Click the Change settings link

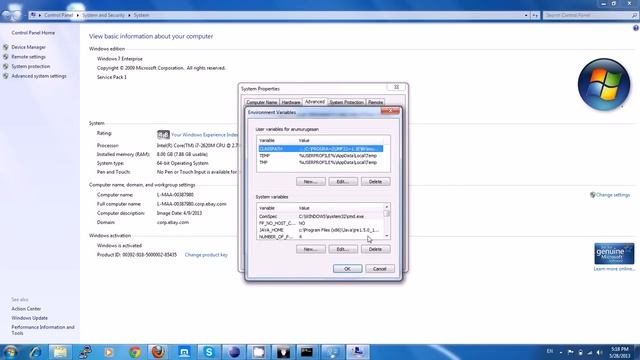coord(613,195)
